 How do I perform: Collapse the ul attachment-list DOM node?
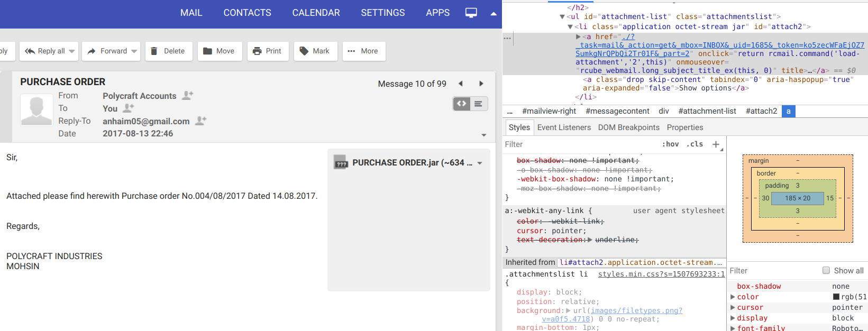(562, 17)
